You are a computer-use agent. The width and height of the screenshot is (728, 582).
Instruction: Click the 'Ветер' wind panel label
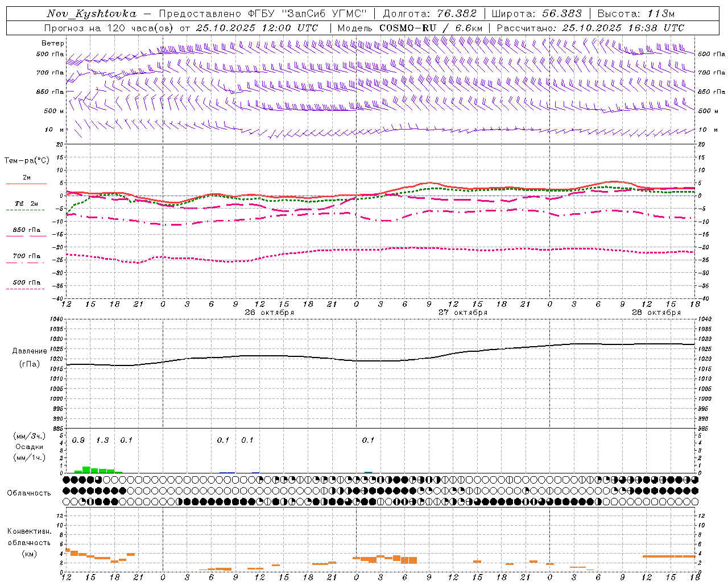[x=53, y=43]
